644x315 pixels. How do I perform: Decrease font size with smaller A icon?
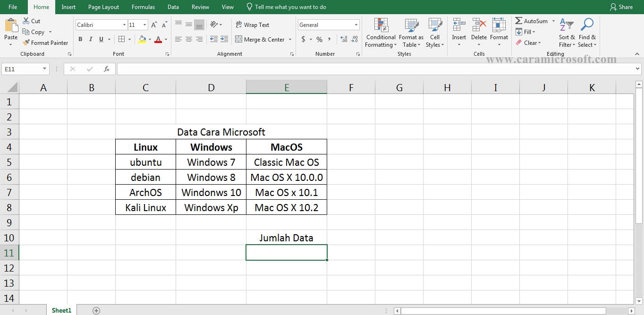coord(164,25)
